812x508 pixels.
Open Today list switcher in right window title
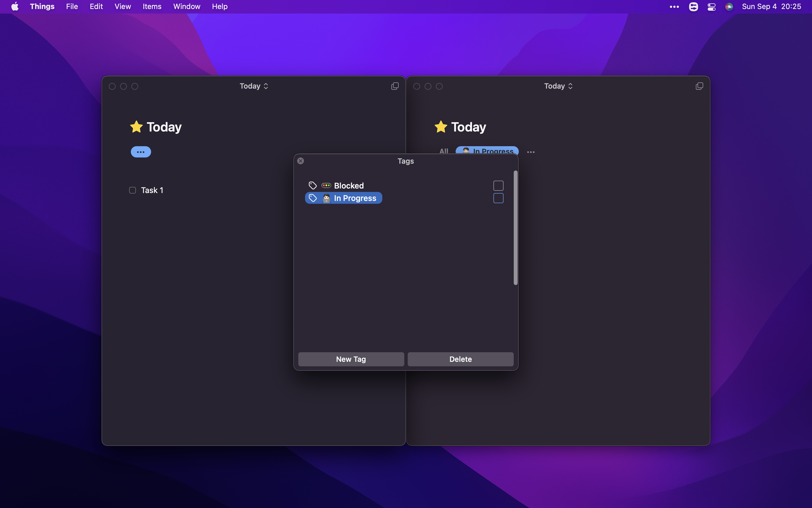558,86
